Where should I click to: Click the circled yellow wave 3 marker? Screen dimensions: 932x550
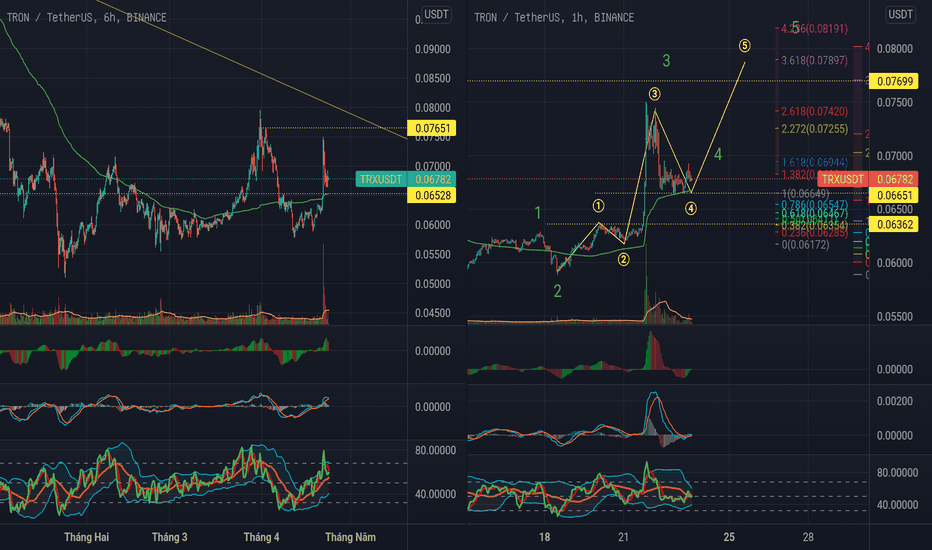coord(654,94)
